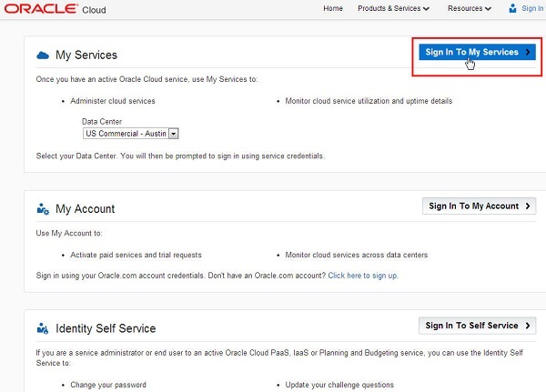Viewport: 546px width, 392px height.
Task: Click the user icon beside Sign In
Action: (x=513, y=9)
